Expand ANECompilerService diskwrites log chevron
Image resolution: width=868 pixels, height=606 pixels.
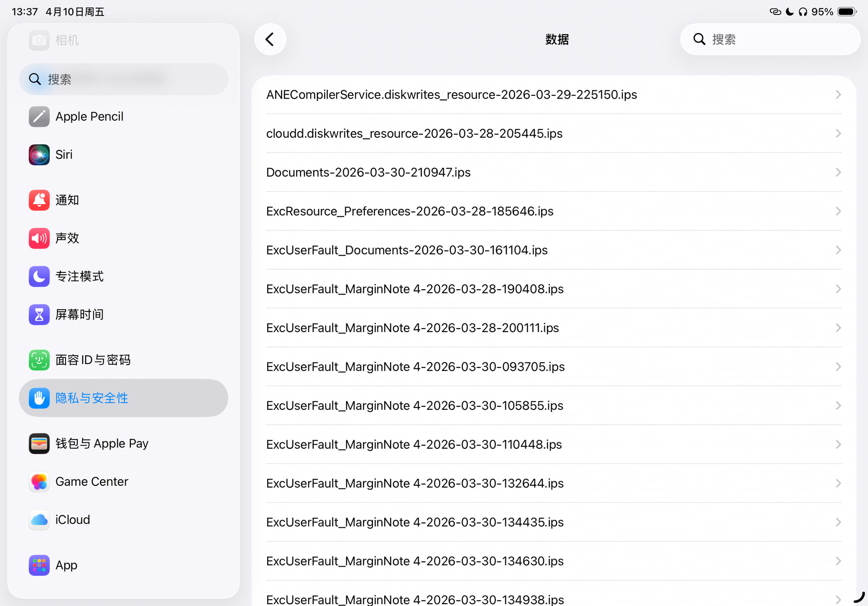click(838, 94)
